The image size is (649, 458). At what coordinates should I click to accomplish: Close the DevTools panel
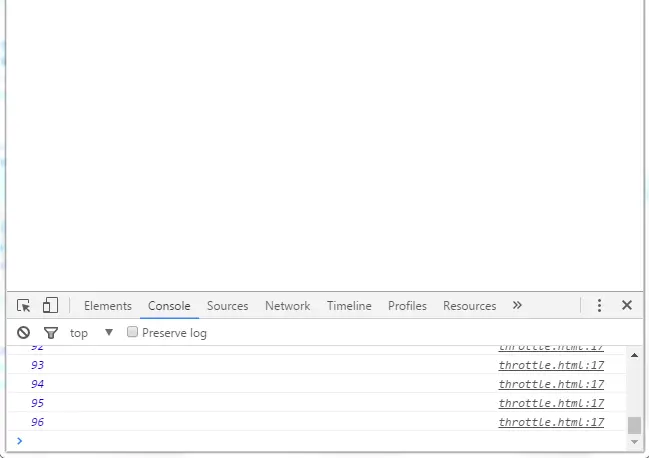627,305
